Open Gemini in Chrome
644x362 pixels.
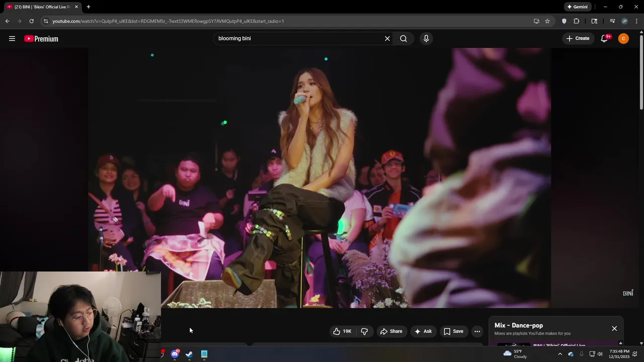pyautogui.click(x=578, y=7)
